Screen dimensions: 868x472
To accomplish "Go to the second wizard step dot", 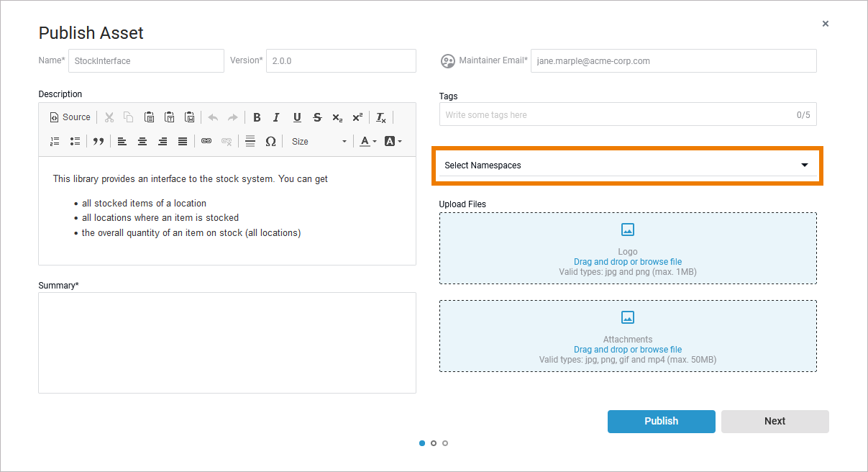I will click(x=434, y=443).
